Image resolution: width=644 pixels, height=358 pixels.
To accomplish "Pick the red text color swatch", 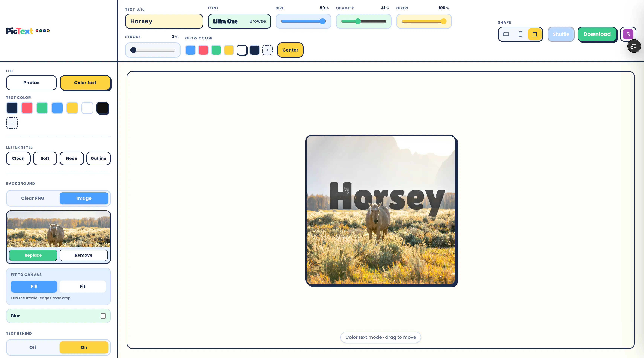I will [x=27, y=108].
